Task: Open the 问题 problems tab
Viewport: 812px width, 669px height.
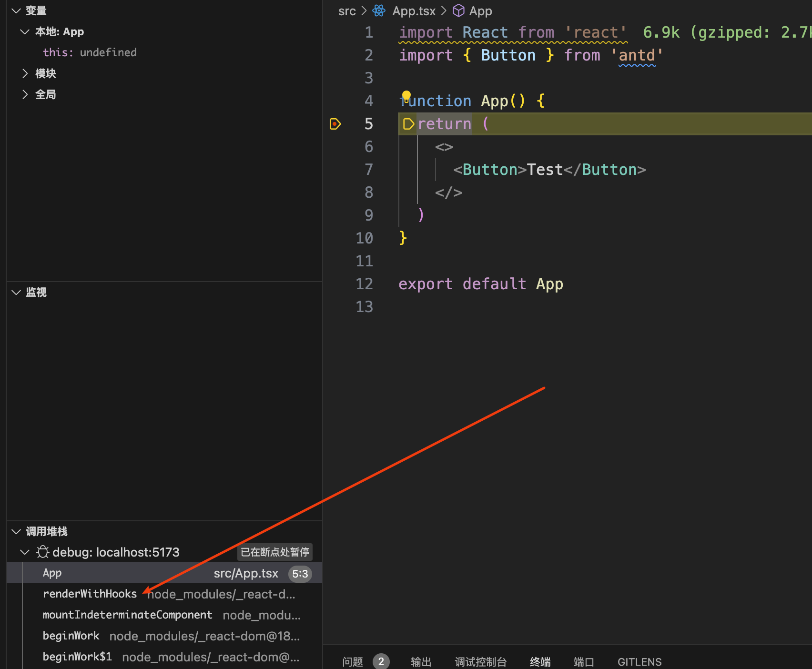Action: 353,661
